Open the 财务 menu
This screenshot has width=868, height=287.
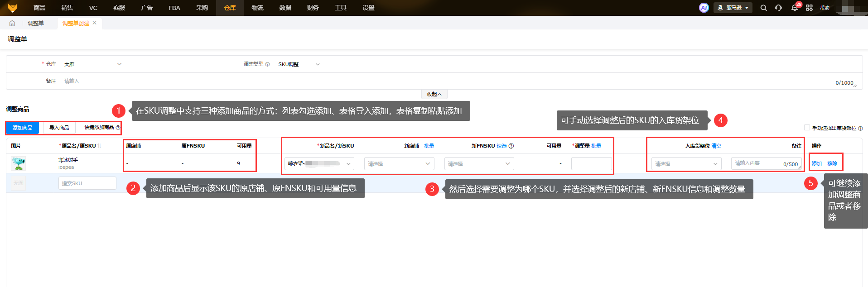pos(313,8)
